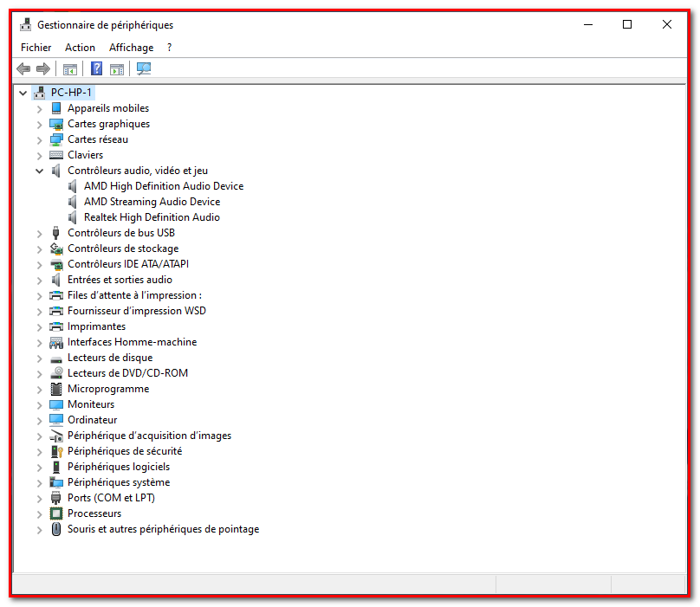The image size is (700, 607).
Task: Select the Contrôleurs de bus USB label
Action: [121, 233]
